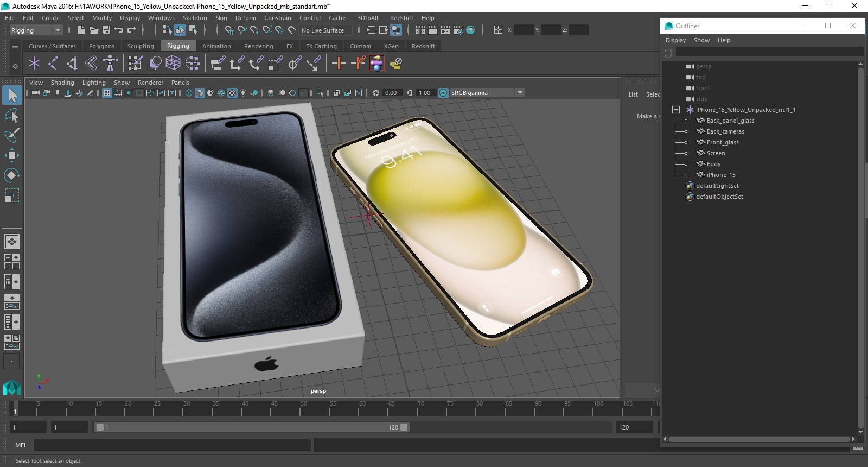Screen dimensions: 868x467
Task: Click the Outliner horizontal scrollbar
Action: tap(759, 439)
